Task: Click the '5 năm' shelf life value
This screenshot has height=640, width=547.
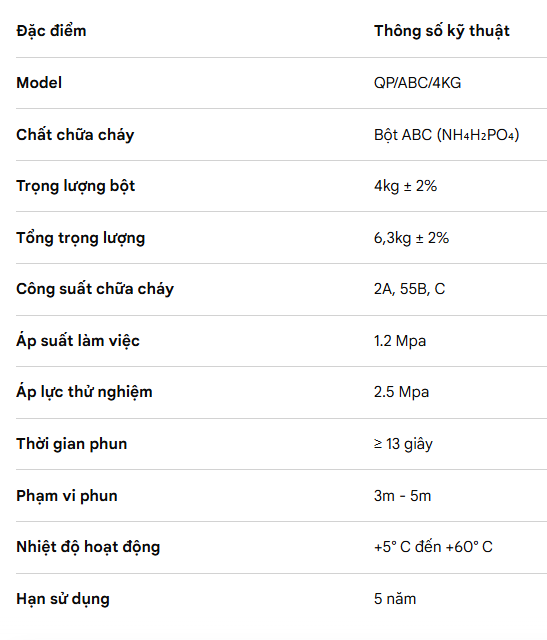Action: coord(395,599)
